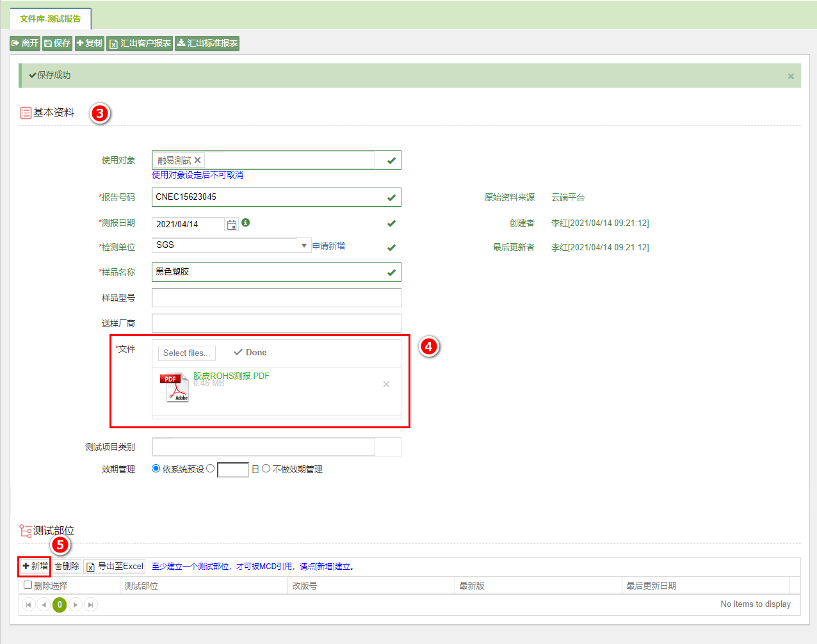Click the 测试项目类别 input field
This screenshot has height=644, width=817.
coord(263,447)
